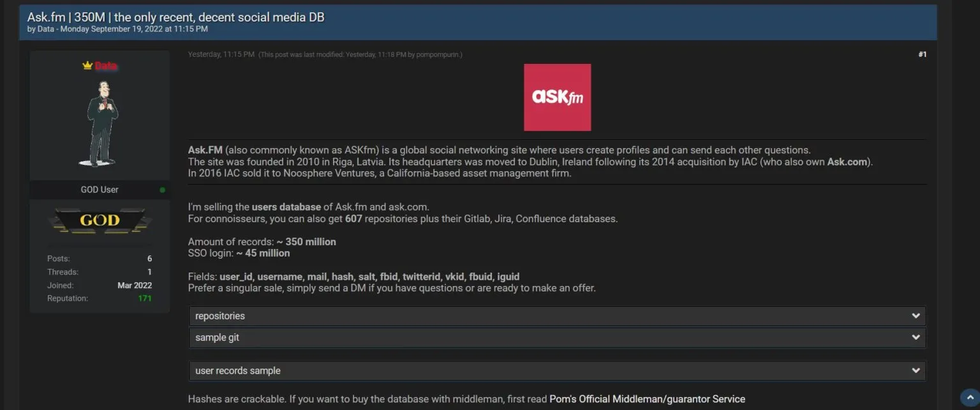980x410 pixels.
Task: Click the gold GOD rank badge
Action: pyautogui.click(x=100, y=220)
